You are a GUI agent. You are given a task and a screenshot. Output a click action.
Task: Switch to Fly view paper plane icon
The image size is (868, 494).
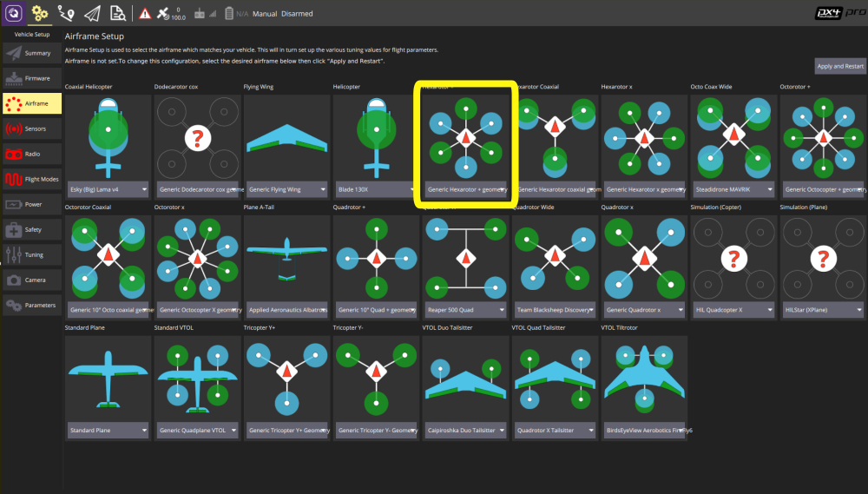coord(92,13)
